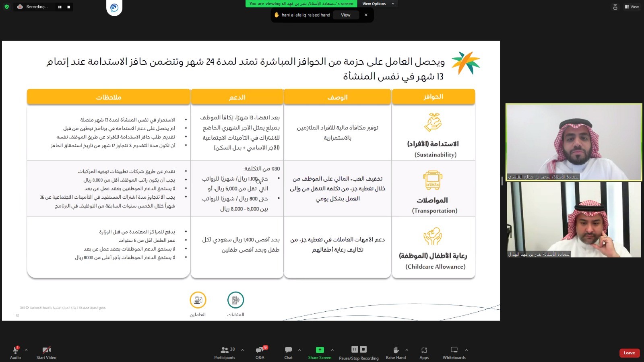Image resolution: width=644 pixels, height=362 pixels.
Task: Click the الحوافز column header
Action: coord(433,97)
